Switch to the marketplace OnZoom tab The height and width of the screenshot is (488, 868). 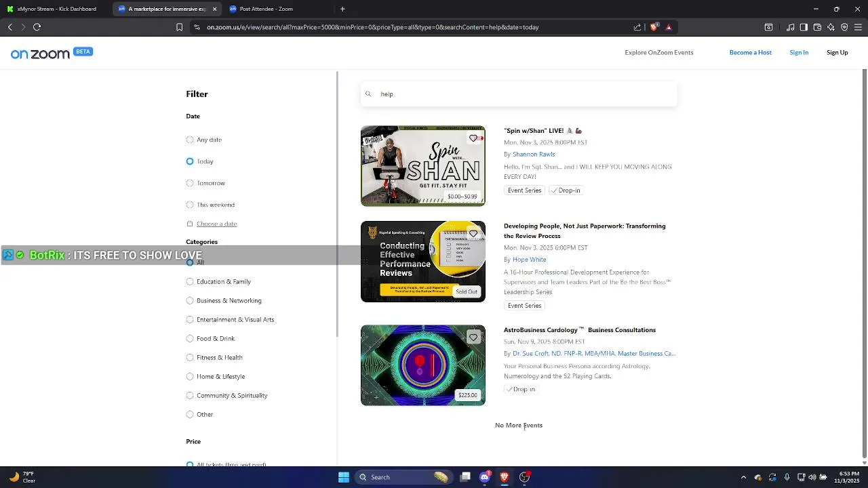point(167,9)
